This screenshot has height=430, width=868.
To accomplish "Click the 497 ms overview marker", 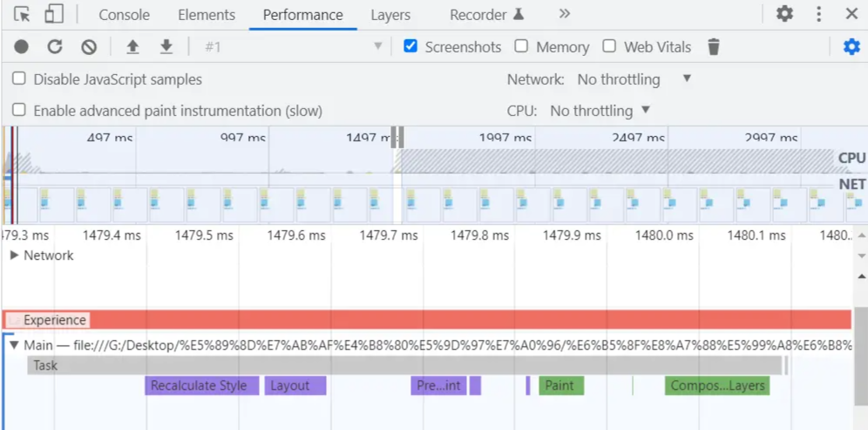I will click(x=110, y=138).
